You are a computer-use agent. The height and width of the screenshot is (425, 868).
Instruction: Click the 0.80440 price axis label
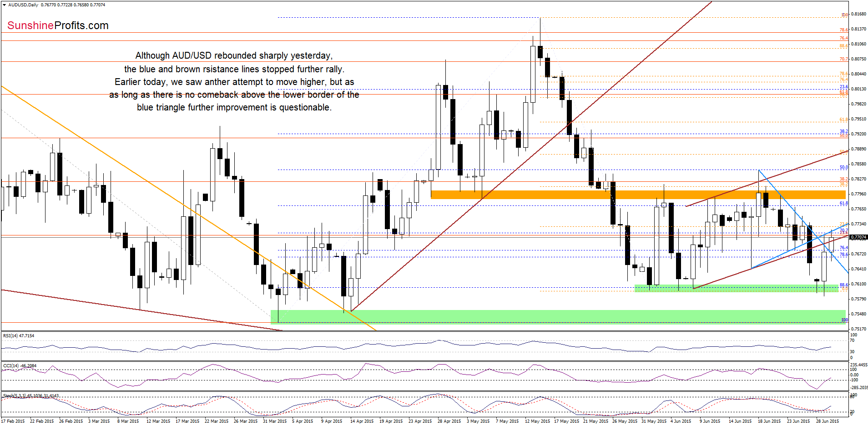tap(858, 74)
